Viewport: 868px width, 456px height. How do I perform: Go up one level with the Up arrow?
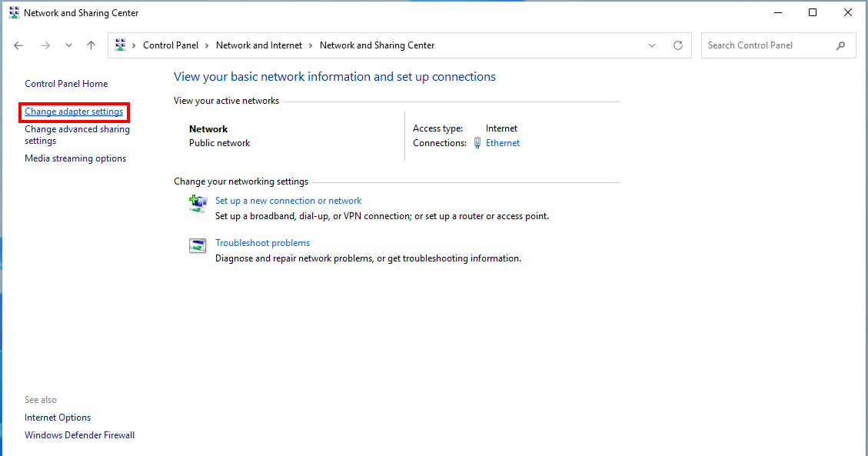[x=91, y=45]
